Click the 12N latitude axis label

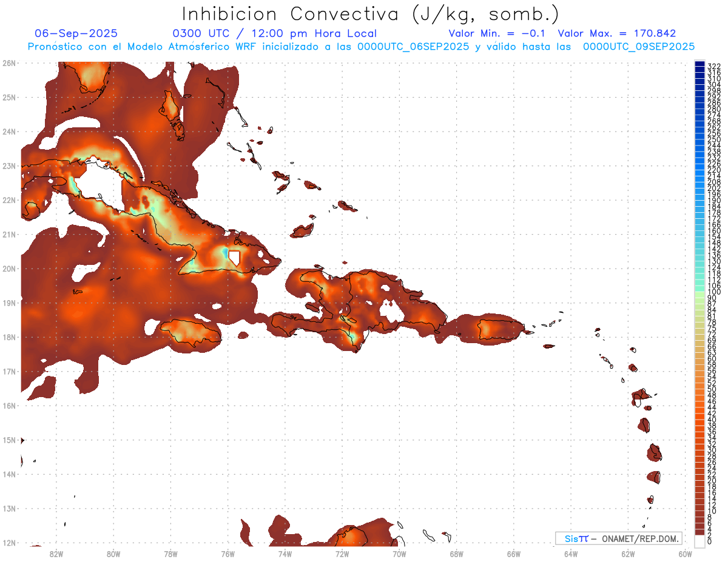[x=8, y=543]
